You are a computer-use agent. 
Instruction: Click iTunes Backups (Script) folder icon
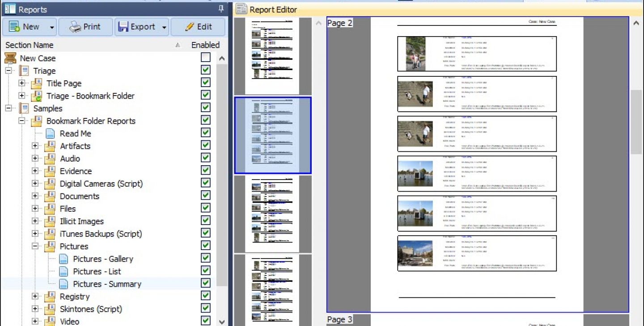(x=50, y=233)
